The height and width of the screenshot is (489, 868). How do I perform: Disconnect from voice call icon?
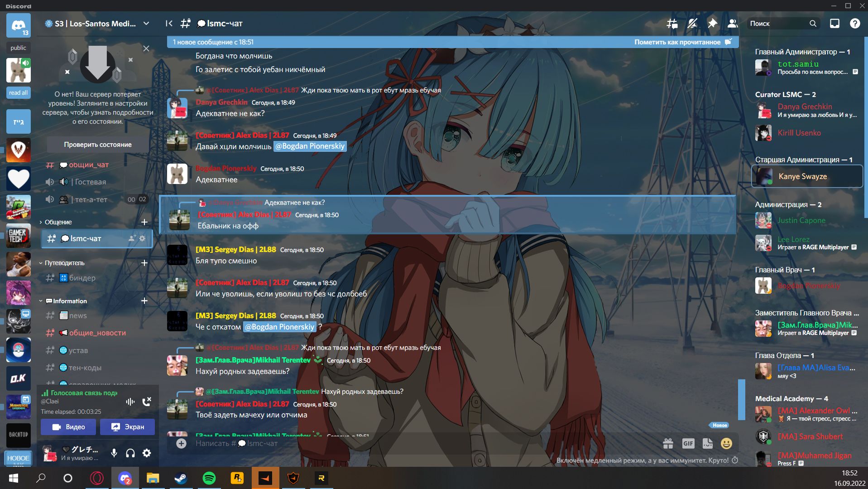click(147, 402)
